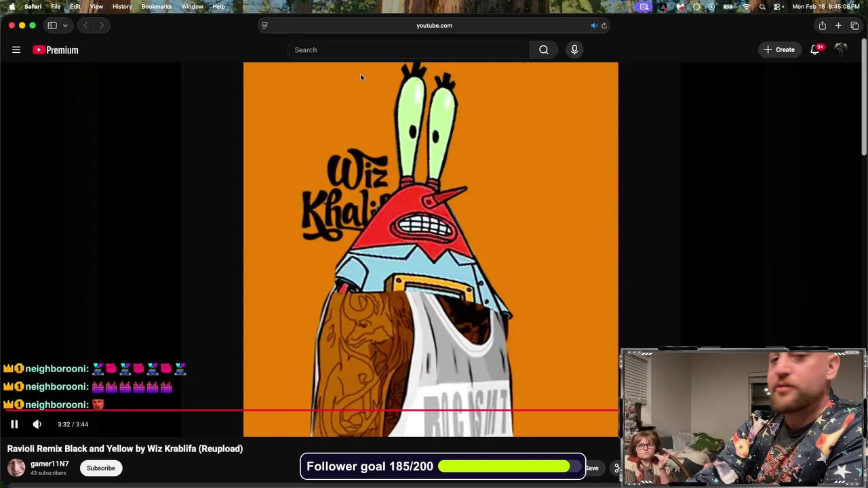Screen dimensions: 868x488
Task: Start voice search with the microphone
Action: pos(574,49)
